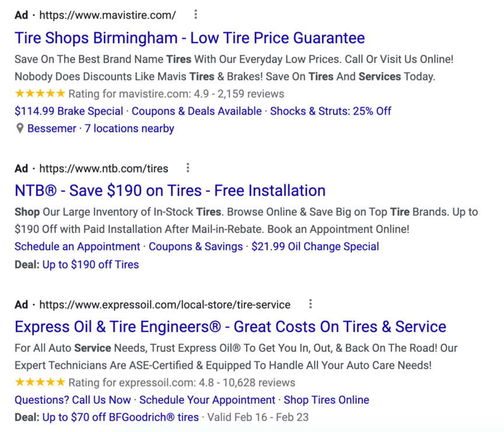Click the Express Oil star rating
This screenshot has height=432, width=504.
click(40, 383)
